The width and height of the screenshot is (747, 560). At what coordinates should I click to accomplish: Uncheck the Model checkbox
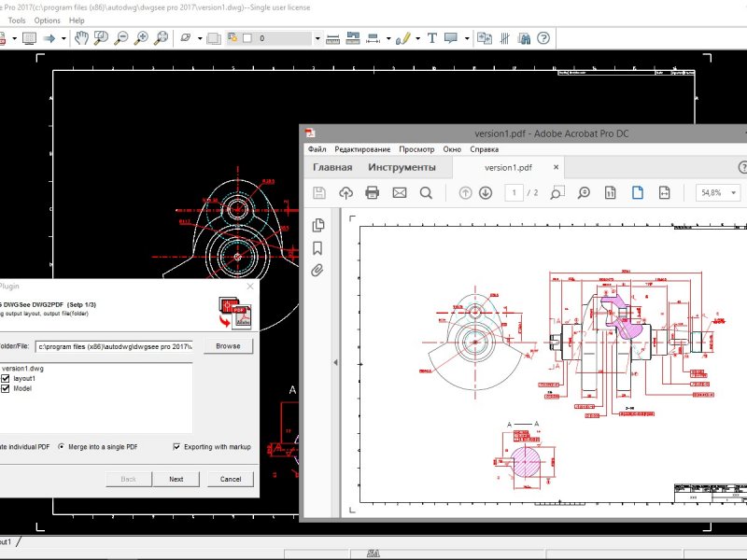pos(6,388)
